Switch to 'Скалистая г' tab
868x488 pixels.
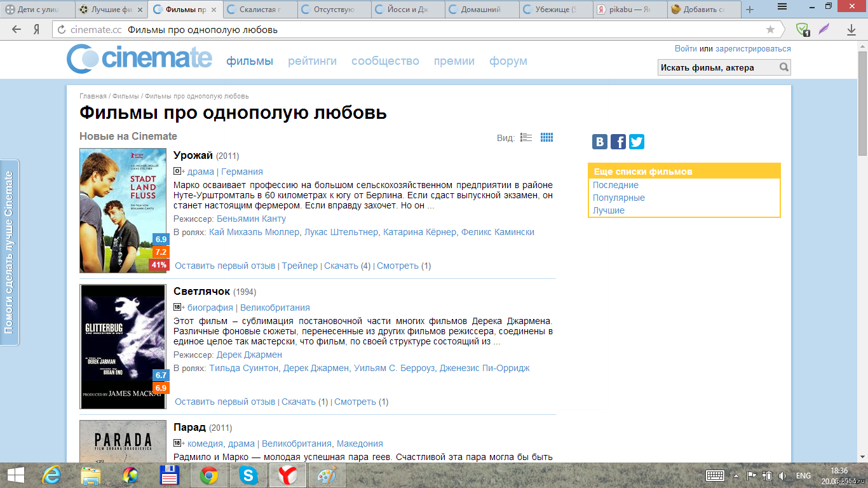point(260,10)
